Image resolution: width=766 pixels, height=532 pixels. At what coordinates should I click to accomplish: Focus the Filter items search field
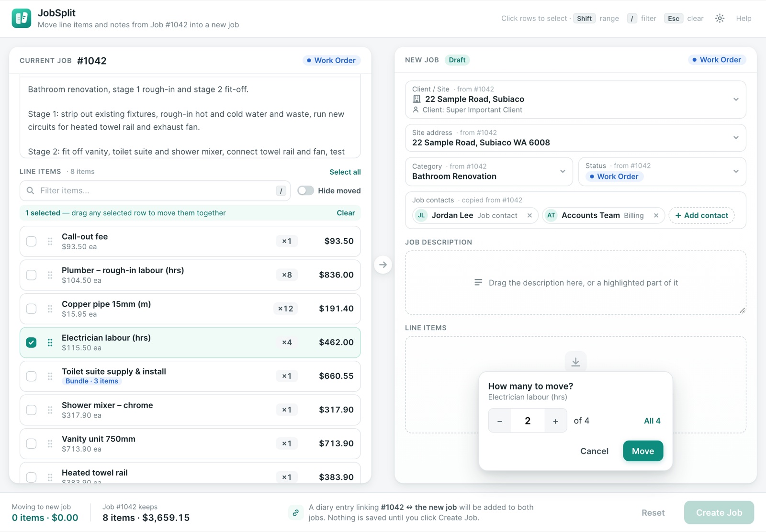click(x=155, y=191)
